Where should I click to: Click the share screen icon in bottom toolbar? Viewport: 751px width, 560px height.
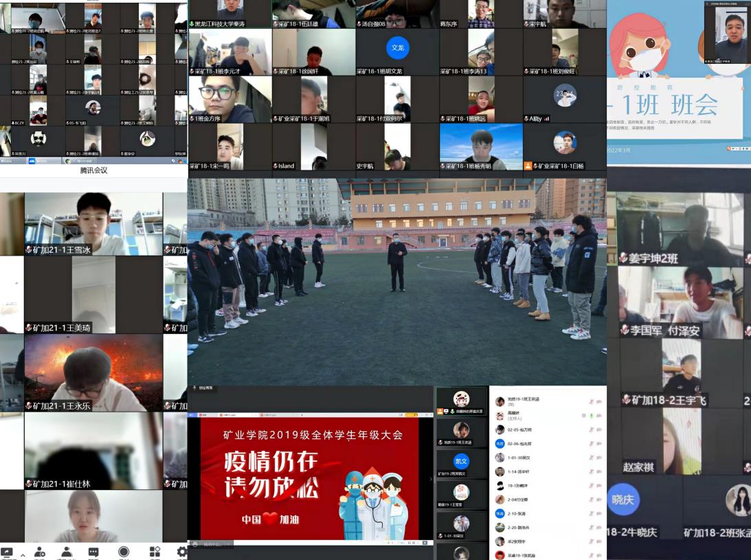(x=8, y=552)
